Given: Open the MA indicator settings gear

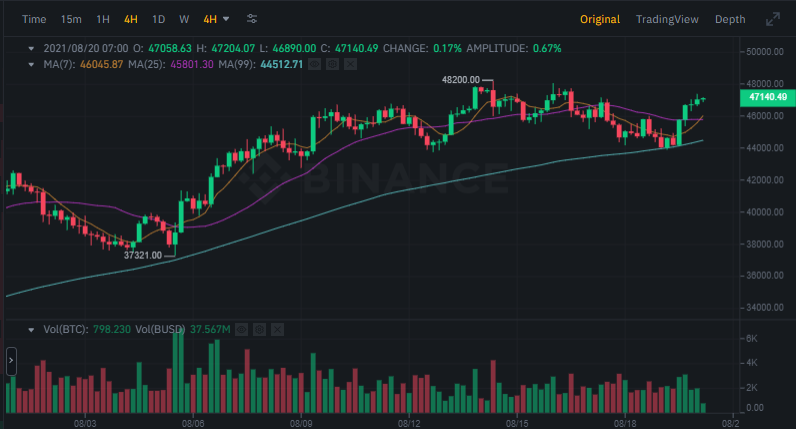Looking at the screenshot, I should pyautogui.click(x=330, y=64).
